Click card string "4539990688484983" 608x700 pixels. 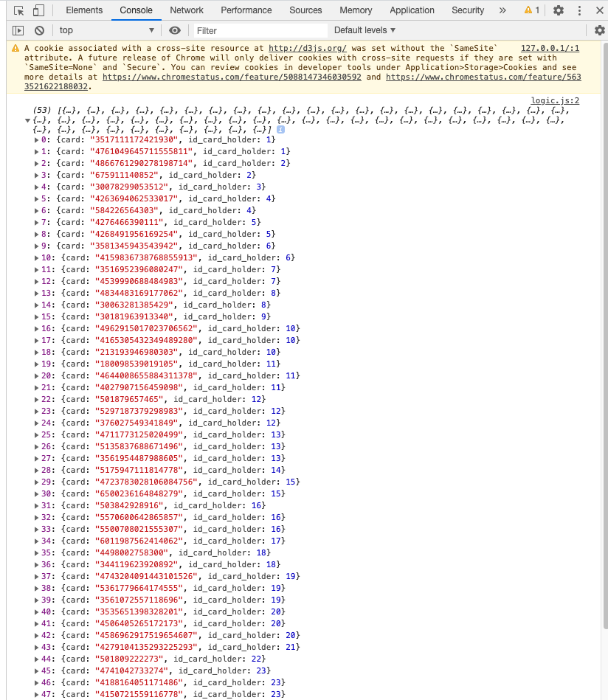point(139,281)
